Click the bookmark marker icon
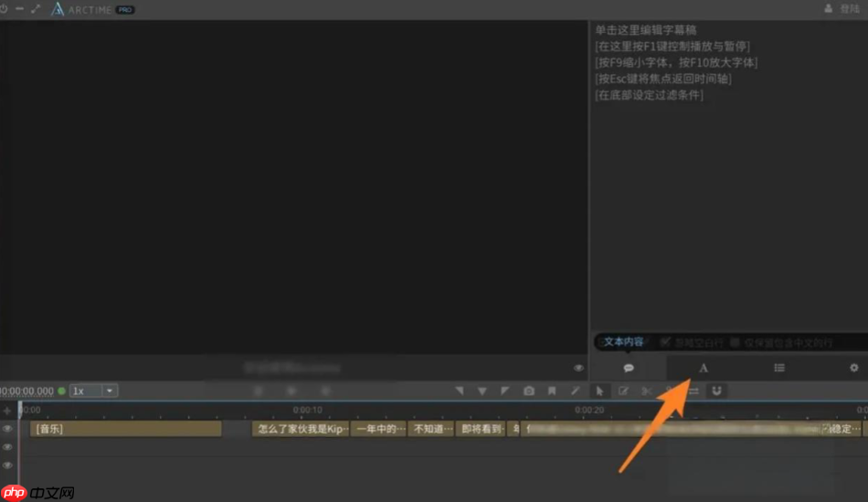This screenshot has width=868, height=502. click(x=552, y=390)
